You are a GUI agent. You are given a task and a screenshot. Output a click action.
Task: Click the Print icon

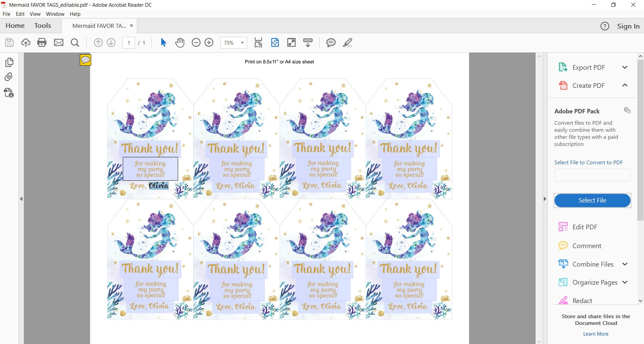(42, 43)
